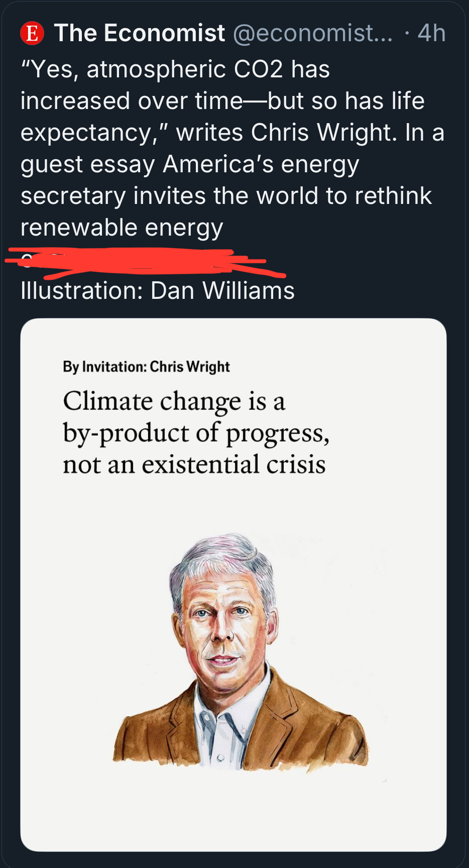Open the attached article image card
Image resolution: width=469 pixels, height=868 pixels.
233,585
